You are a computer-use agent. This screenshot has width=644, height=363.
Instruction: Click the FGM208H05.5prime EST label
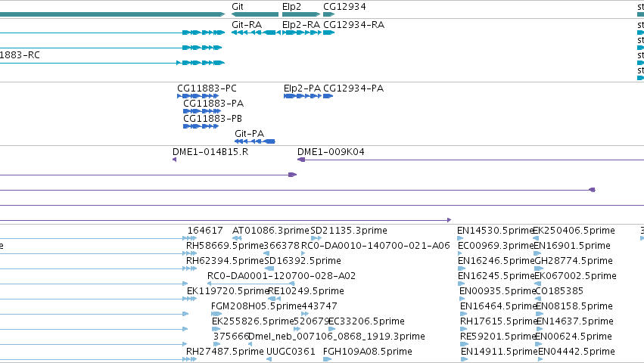coord(257,306)
